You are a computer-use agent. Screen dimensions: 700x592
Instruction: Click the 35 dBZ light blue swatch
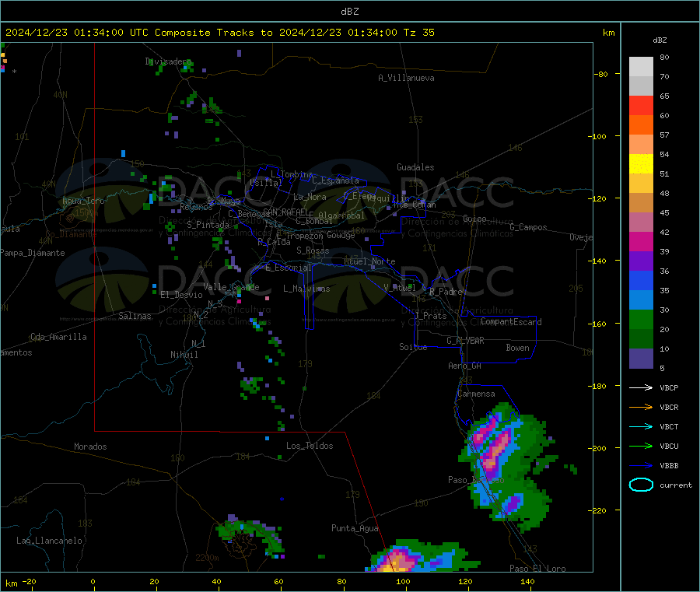[x=641, y=300]
